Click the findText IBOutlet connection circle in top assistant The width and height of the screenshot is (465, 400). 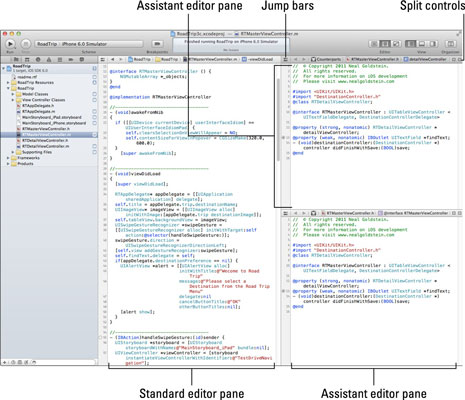tap(284, 137)
